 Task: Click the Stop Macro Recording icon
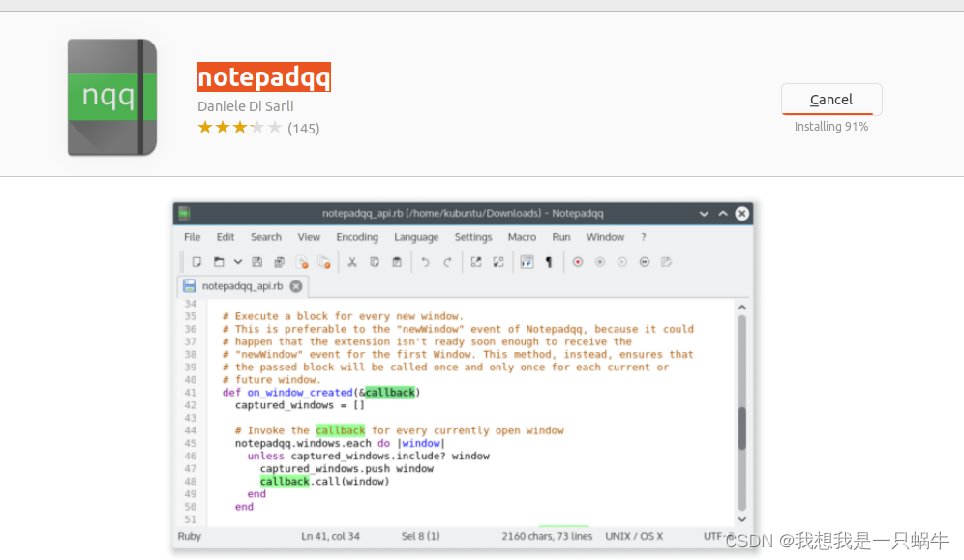point(600,262)
